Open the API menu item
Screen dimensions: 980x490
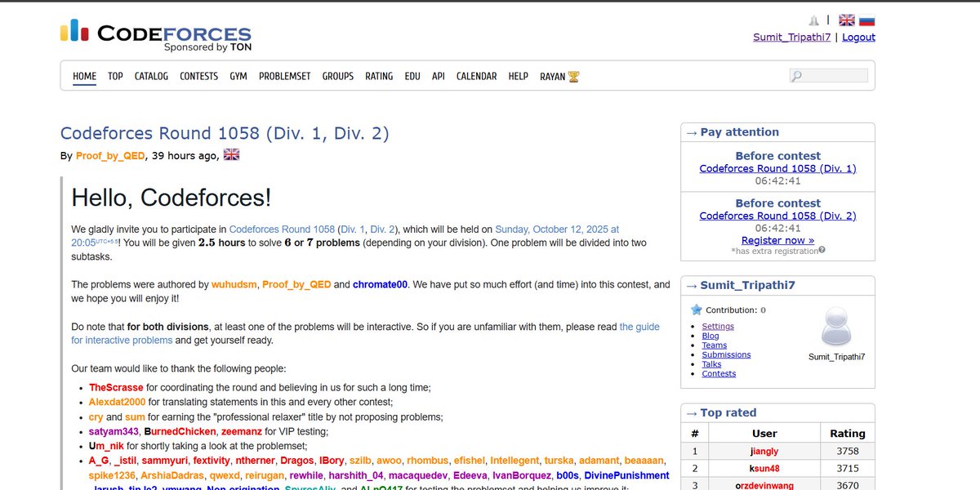(x=439, y=76)
